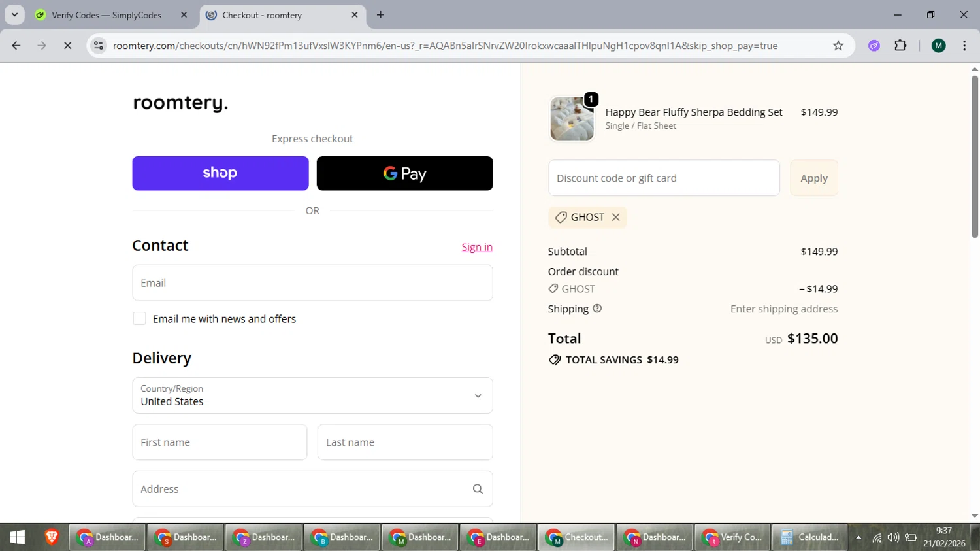Bookmark this page with the star icon
Viewport: 980px width, 551px height.
tap(838, 46)
